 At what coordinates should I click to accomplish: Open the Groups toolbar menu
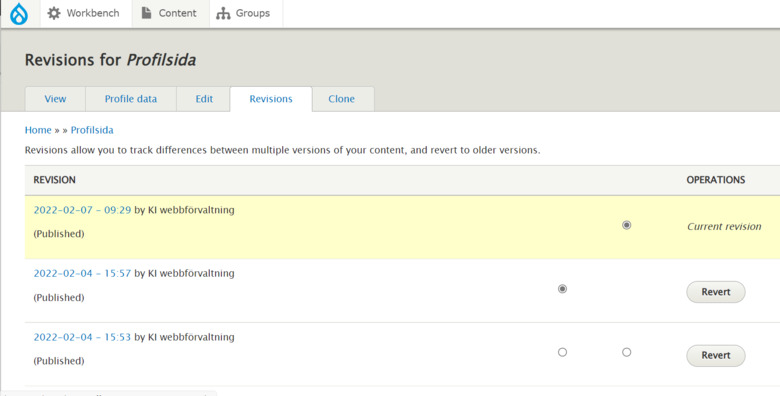click(246, 13)
